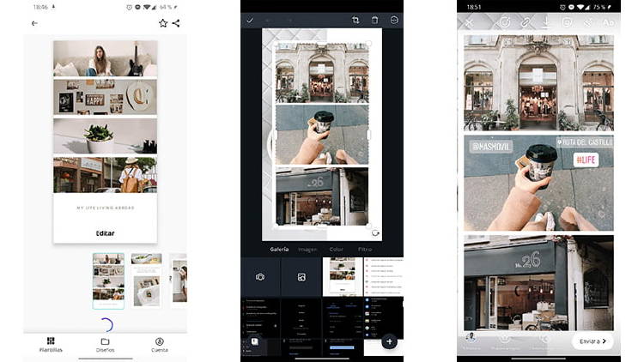Favorite the template with the star icon
Viewport: 644px width, 362px height.
click(x=163, y=23)
